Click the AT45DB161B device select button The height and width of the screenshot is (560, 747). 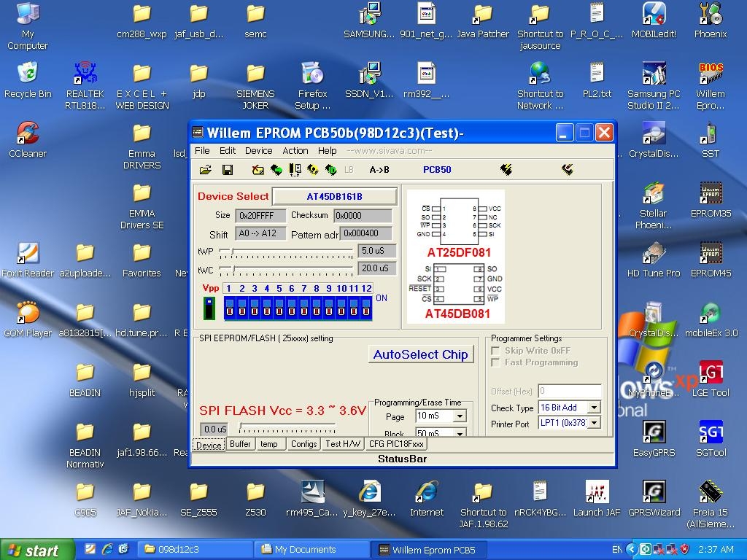(334, 196)
